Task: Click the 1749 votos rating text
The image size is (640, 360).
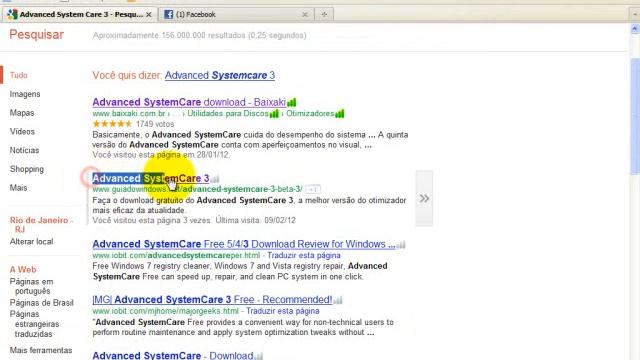Action: 155,124
